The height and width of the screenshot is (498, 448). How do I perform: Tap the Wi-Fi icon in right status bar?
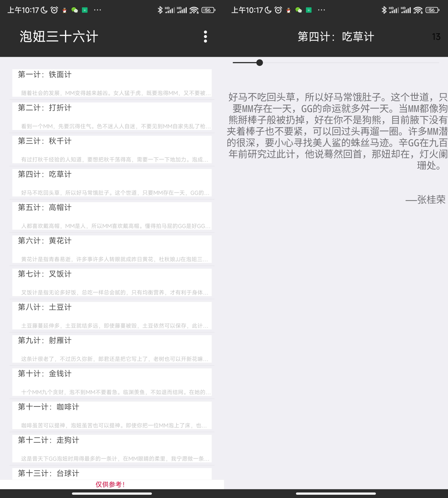(x=418, y=10)
